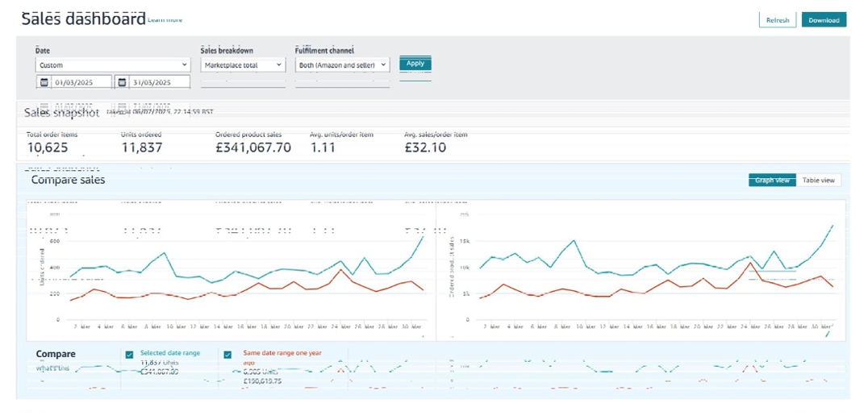The height and width of the screenshot is (420, 868).
Task: Click the Download button
Action: click(x=824, y=20)
